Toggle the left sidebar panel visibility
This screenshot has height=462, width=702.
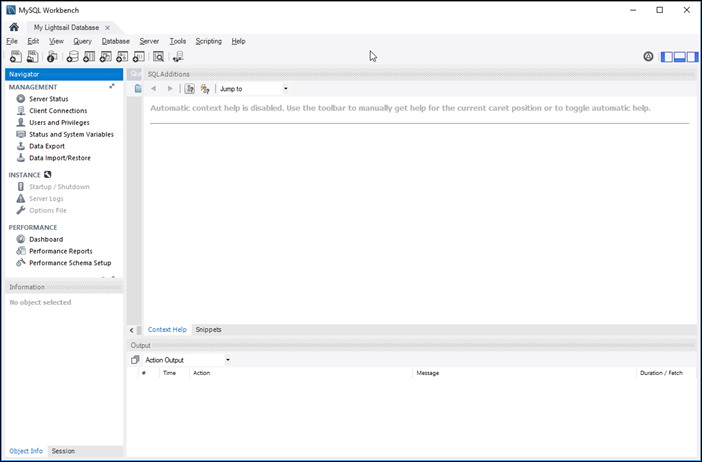[667, 57]
